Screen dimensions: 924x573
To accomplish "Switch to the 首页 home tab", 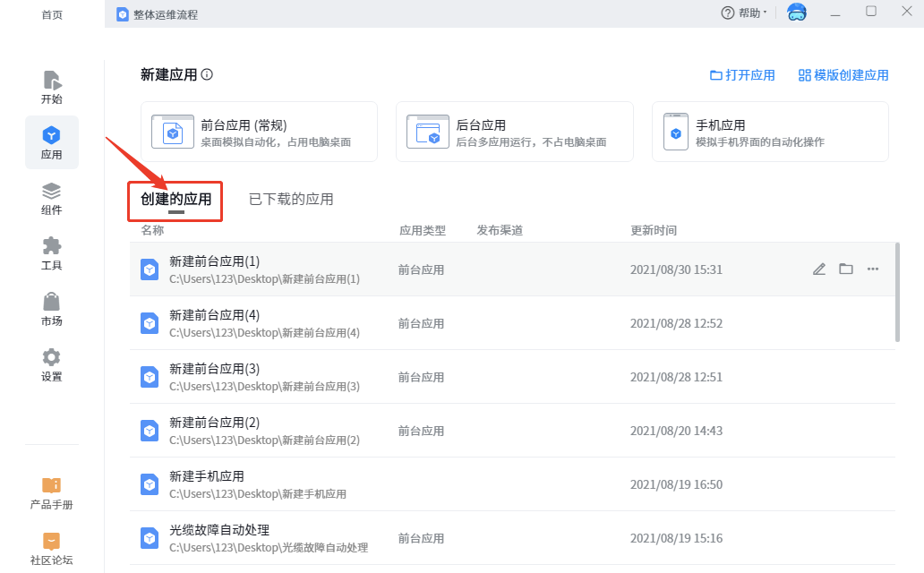I will pyautogui.click(x=52, y=14).
